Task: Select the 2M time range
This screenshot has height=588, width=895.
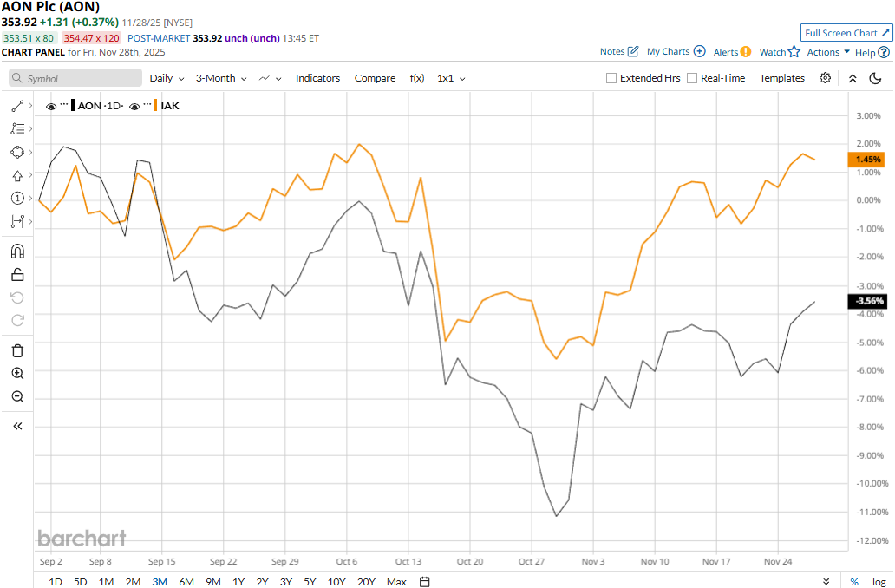Action: click(133, 582)
